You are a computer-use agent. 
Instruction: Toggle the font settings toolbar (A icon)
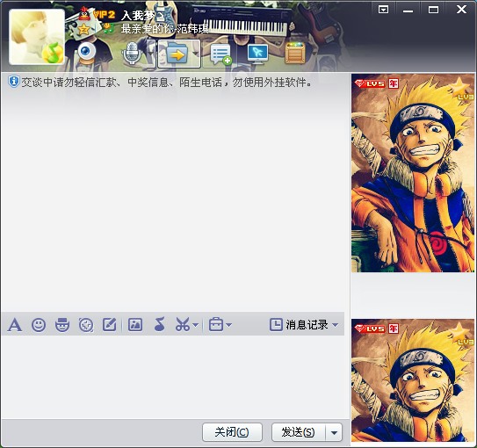click(x=15, y=325)
